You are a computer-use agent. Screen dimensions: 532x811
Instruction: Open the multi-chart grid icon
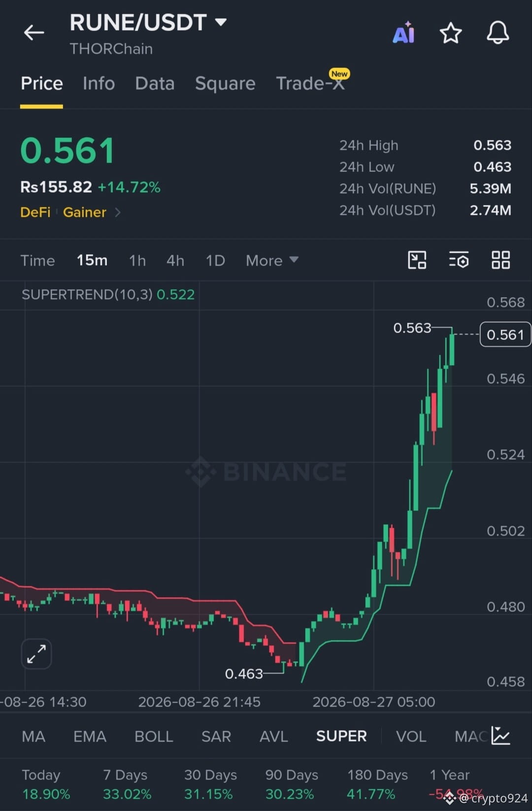[x=500, y=260]
